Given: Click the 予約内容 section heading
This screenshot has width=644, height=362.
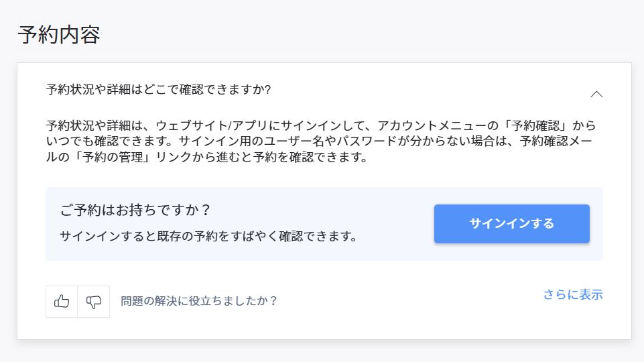Looking at the screenshot, I should [x=59, y=35].
